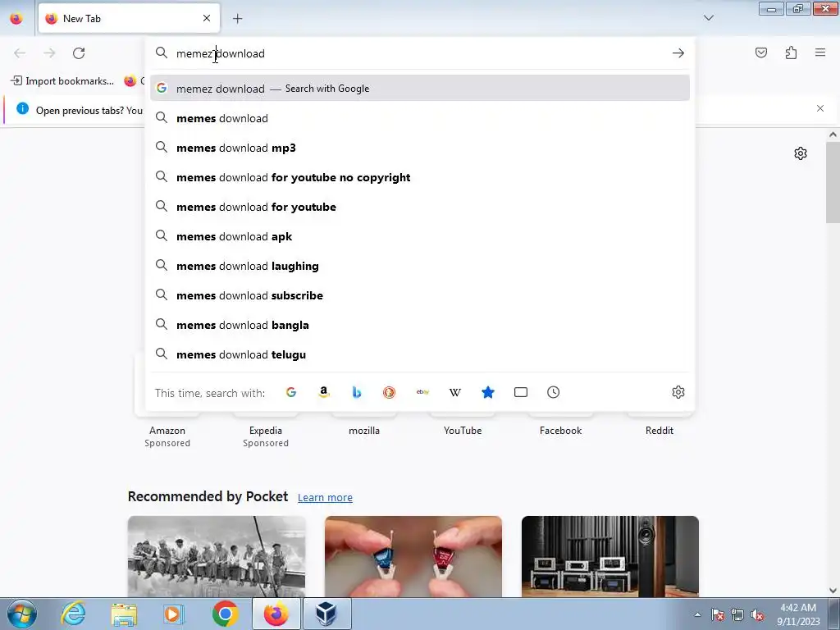Open Windows Explorer folder on taskbar

(124, 614)
